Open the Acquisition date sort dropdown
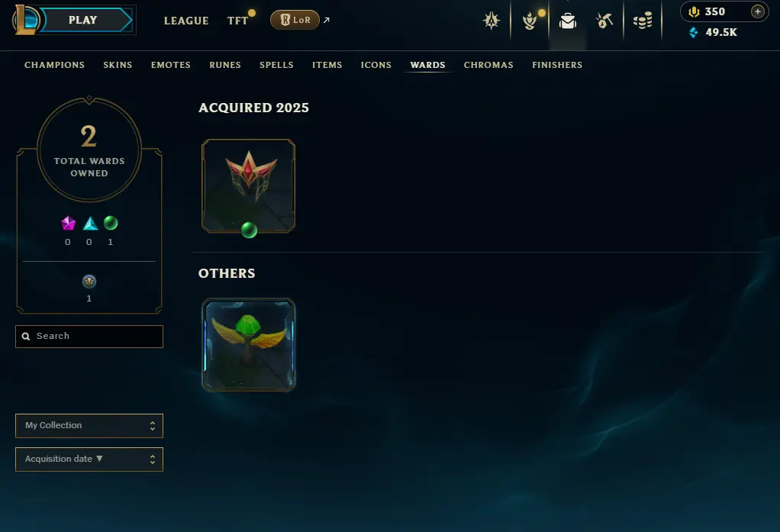The image size is (780, 532). point(89,459)
